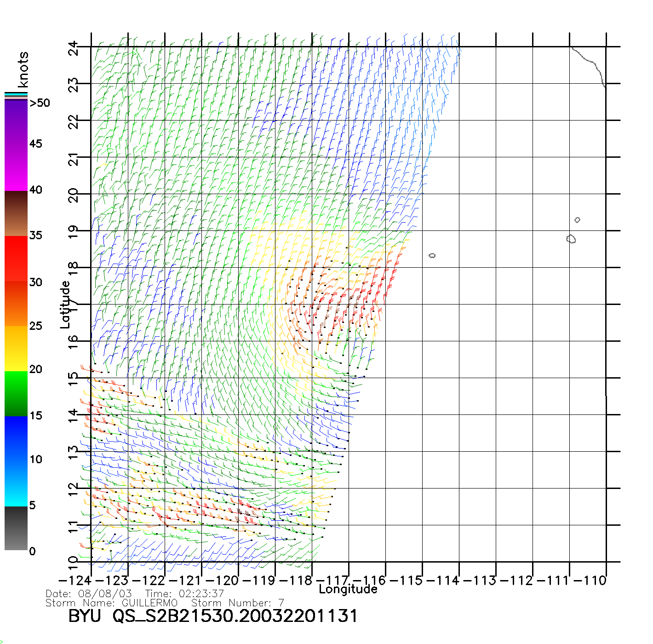Click the 'BYU QS_S2B21530.20032201131' title
This screenshot has height=644, width=653.
coord(212,616)
